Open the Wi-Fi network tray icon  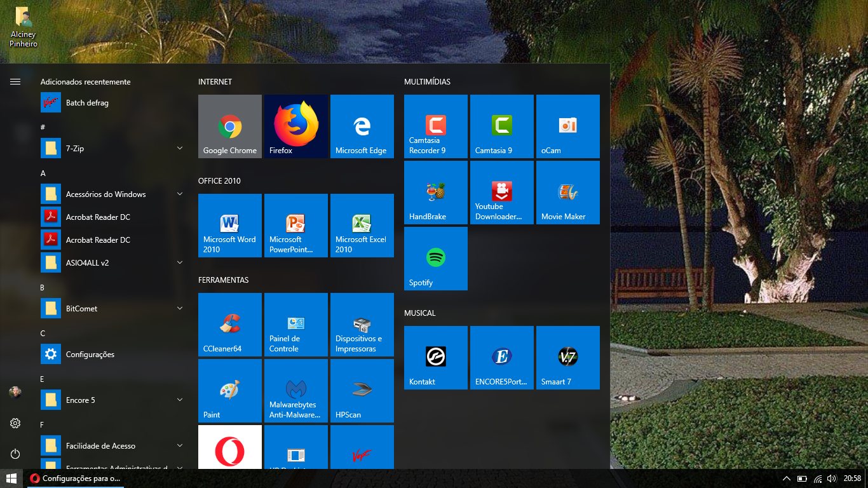pos(817,478)
